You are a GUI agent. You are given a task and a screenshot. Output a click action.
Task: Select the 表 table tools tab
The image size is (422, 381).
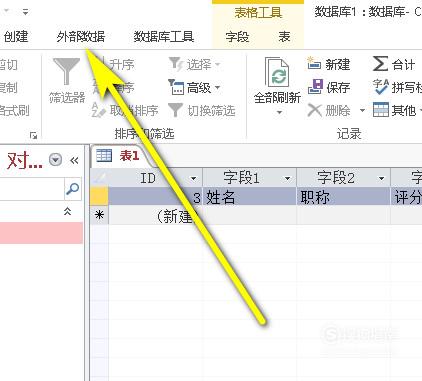[x=284, y=36]
